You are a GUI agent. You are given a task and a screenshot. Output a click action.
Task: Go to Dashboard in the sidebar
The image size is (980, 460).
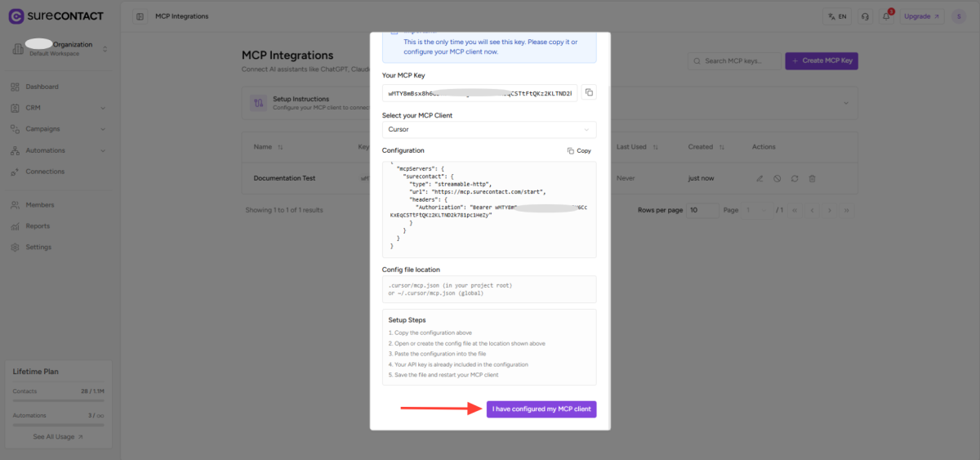[42, 87]
